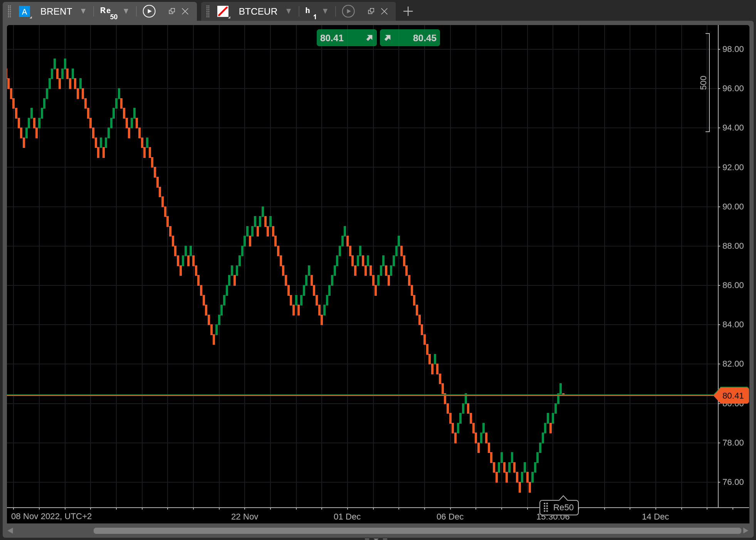Click the 22 Nov date label
Screen dimensions: 756x540
click(x=245, y=517)
